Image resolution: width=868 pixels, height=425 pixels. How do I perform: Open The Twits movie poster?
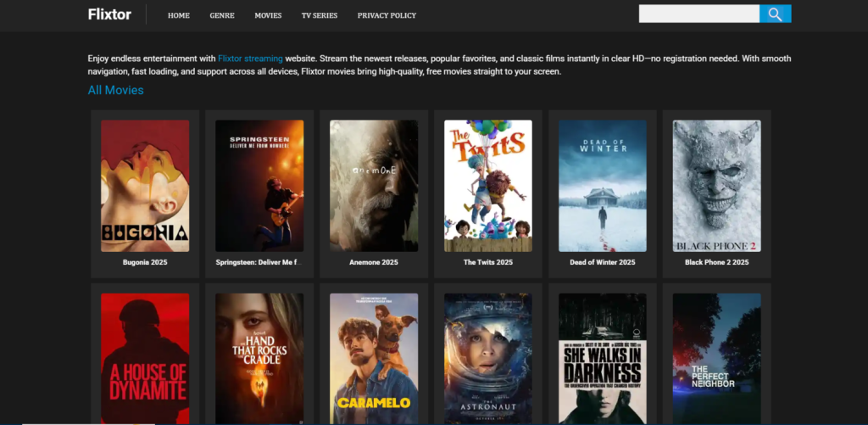pos(488,186)
